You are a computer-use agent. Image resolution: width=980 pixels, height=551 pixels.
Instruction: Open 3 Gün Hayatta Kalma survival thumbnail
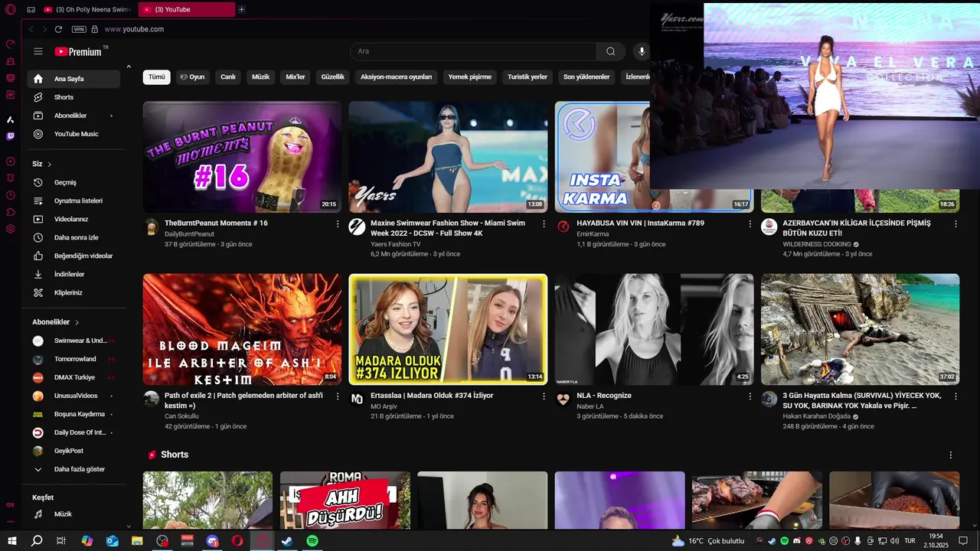tap(860, 329)
